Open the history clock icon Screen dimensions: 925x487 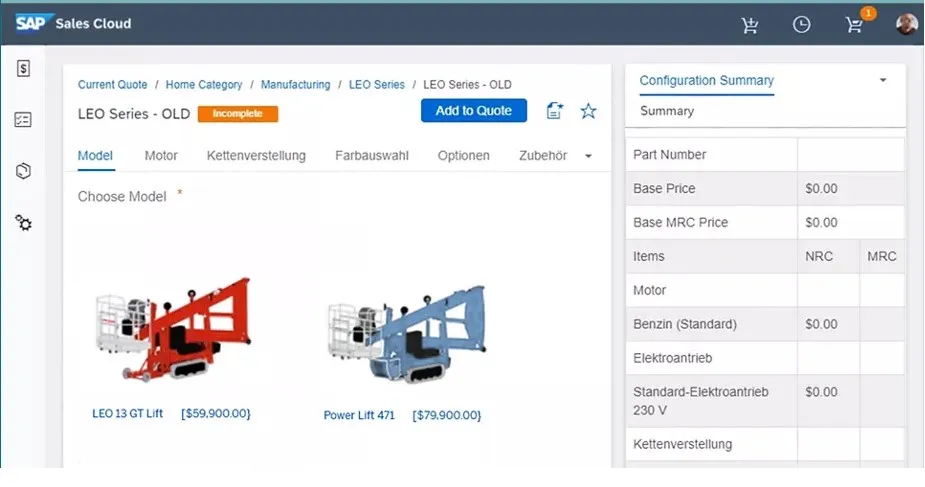coord(801,25)
